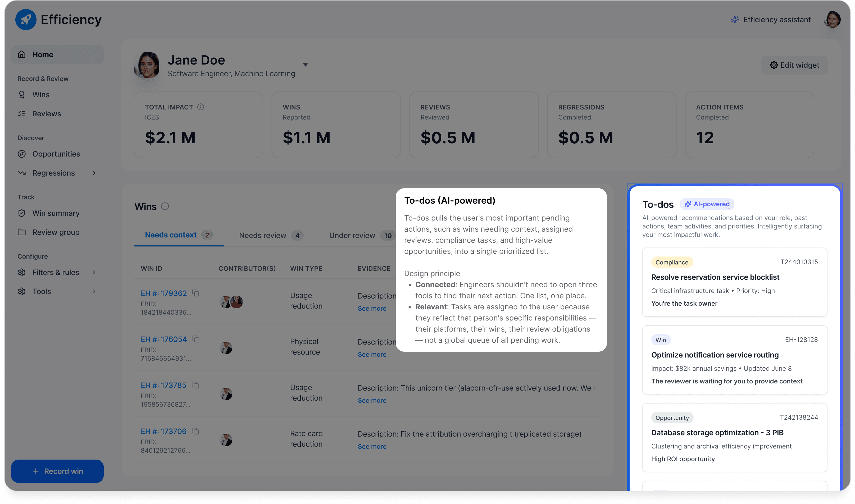Click Jane Doe's profile photo
Viewport: 855px width, 504px height.
tap(147, 65)
